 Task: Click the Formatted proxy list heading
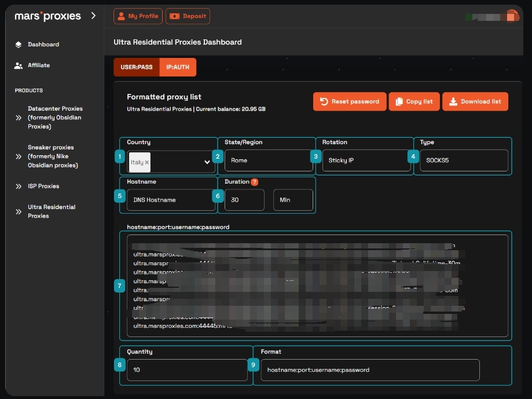coord(164,97)
